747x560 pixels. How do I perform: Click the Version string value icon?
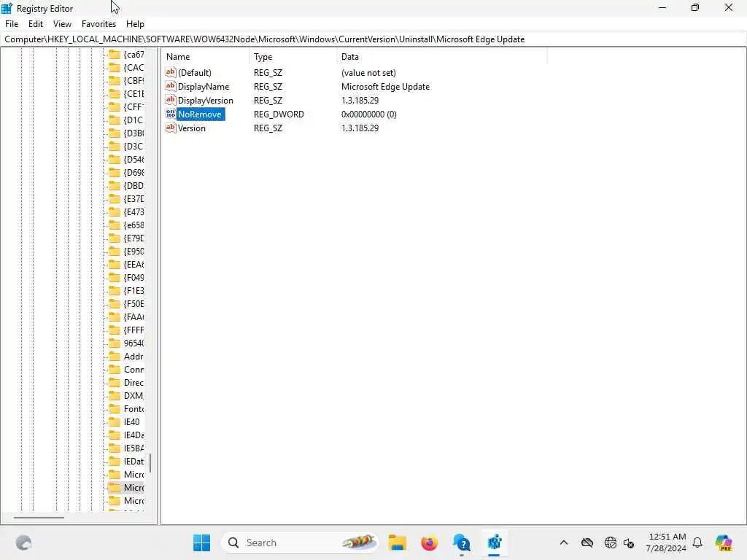click(171, 128)
